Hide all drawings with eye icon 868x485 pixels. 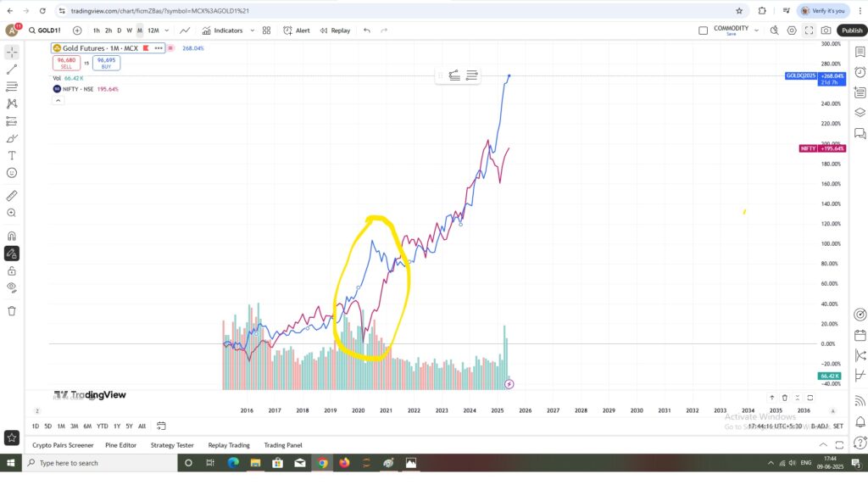pos(12,287)
